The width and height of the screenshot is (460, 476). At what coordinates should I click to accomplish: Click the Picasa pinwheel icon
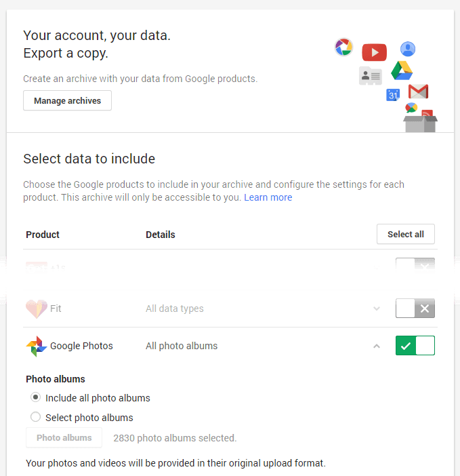point(344,47)
